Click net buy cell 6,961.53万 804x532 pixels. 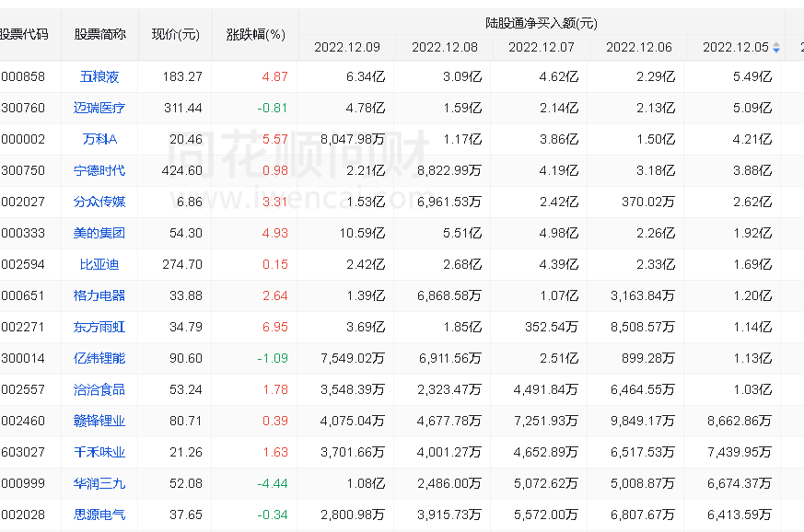[x=449, y=202]
